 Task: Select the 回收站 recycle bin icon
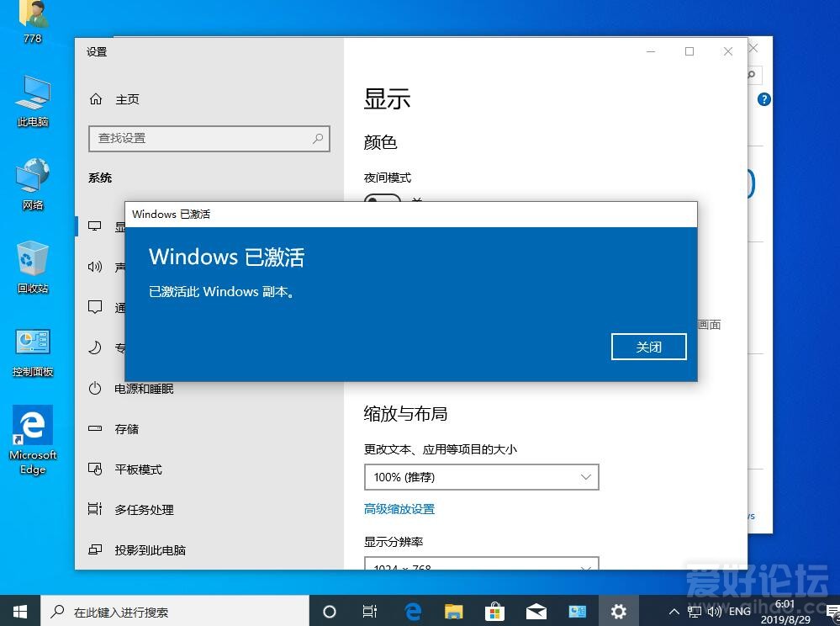pyautogui.click(x=33, y=268)
